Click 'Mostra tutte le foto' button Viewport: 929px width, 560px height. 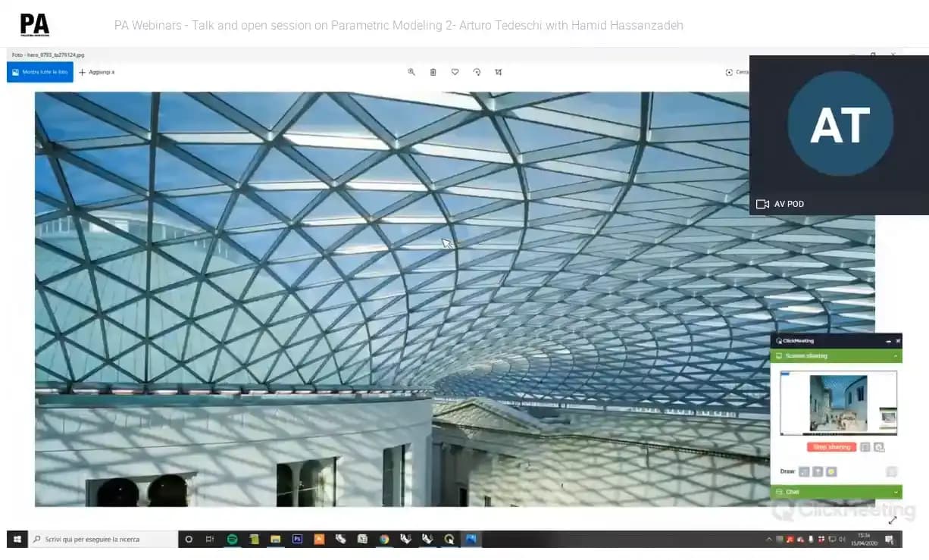(40, 72)
